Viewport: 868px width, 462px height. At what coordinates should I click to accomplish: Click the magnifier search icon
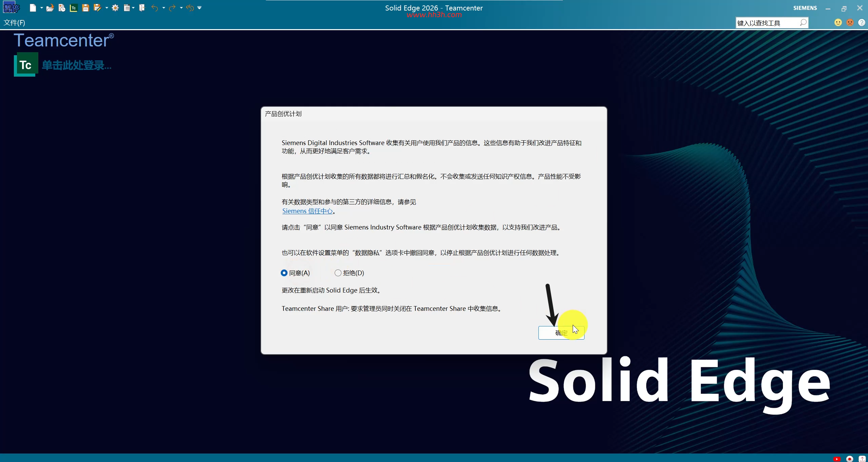coord(803,23)
